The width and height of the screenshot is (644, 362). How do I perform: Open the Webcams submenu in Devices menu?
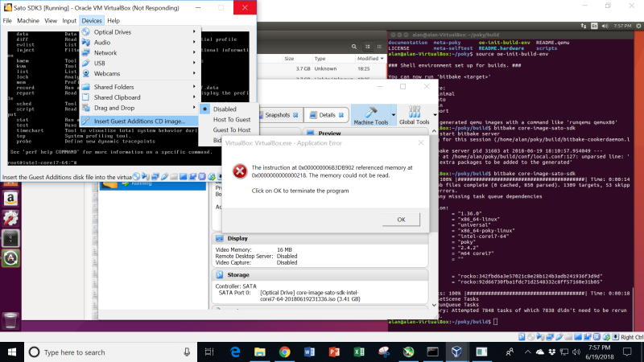[139, 73]
